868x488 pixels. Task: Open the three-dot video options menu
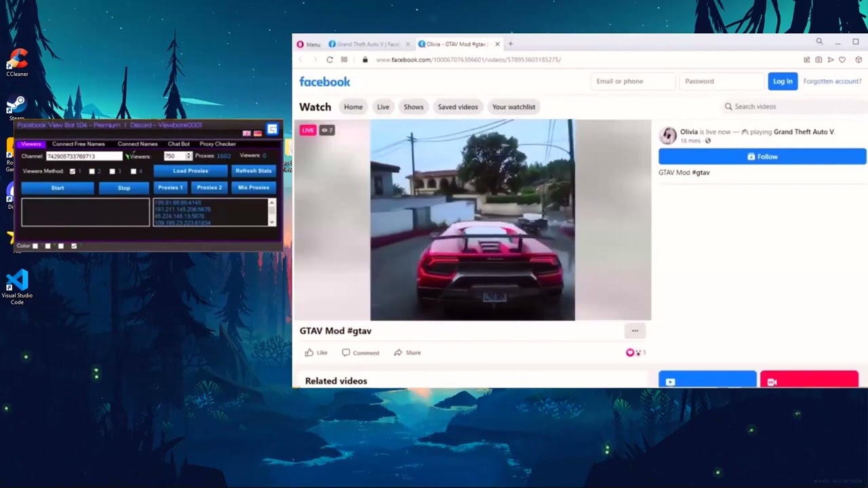[635, 331]
